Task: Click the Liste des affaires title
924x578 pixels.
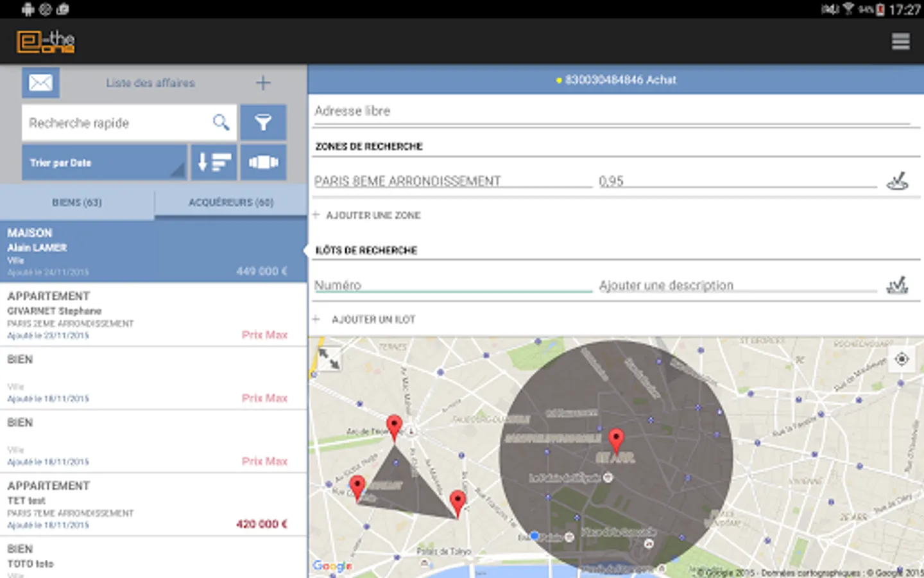Action: pyautogui.click(x=151, y=83)
